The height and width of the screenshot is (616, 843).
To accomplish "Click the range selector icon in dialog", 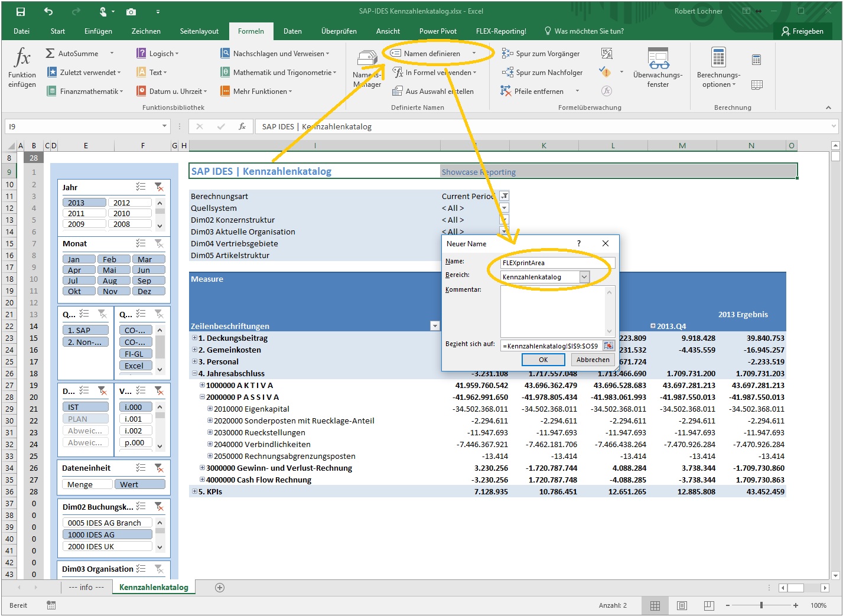I will (x=608, y=346).
